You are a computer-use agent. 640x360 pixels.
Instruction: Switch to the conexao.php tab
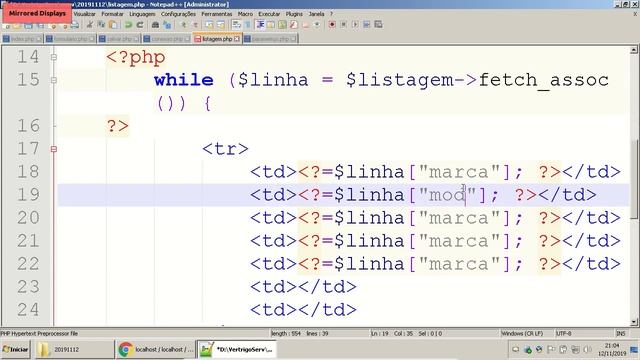point(167,39)
